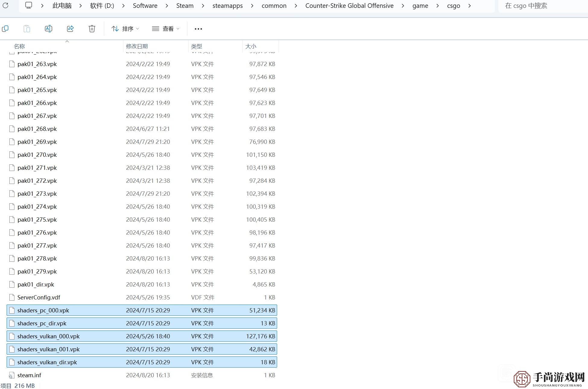Expand chevron after csgo breadcrumb
Viewport: 588px width, 389px height.
pyautogui.click(x=469, y=6)
